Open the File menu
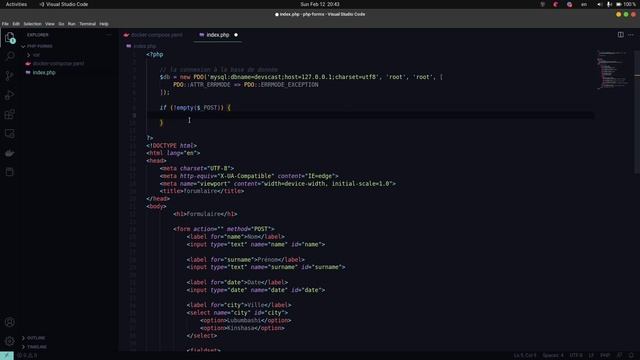 pos(5,24)
